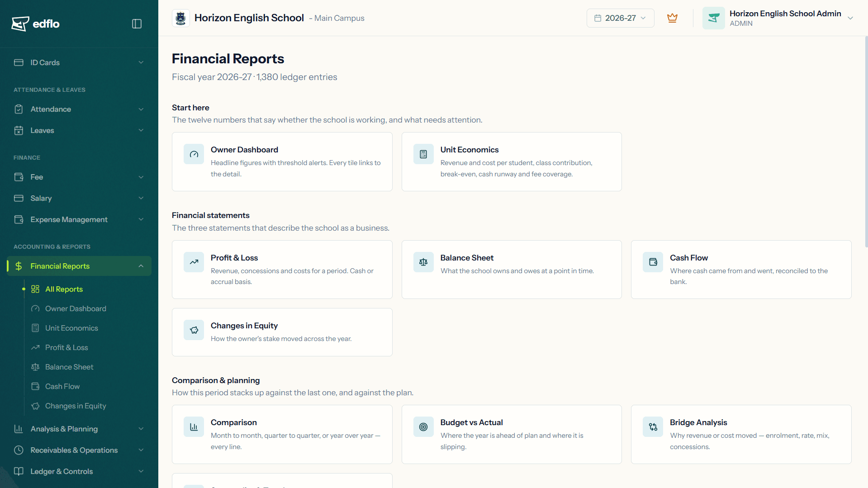Click the Profit & Loss card trend icon
The height and width of the screenshot is (488, 868).
194,262
